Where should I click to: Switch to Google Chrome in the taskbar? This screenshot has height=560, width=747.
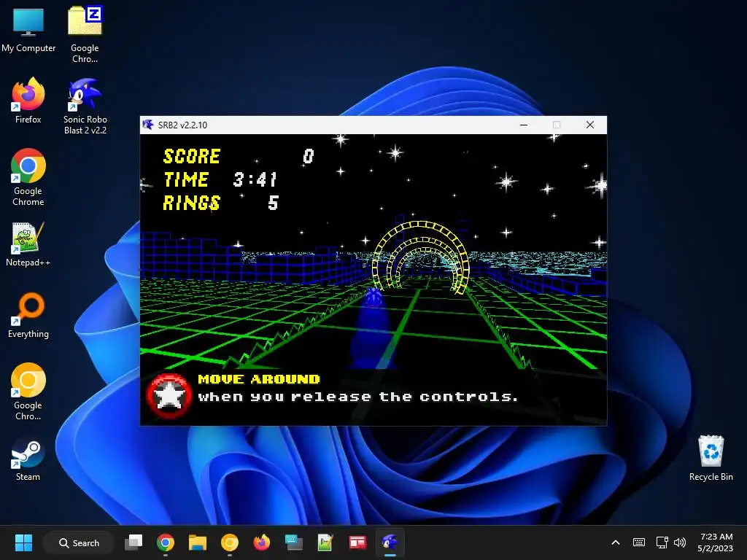[x=166, y=542]
